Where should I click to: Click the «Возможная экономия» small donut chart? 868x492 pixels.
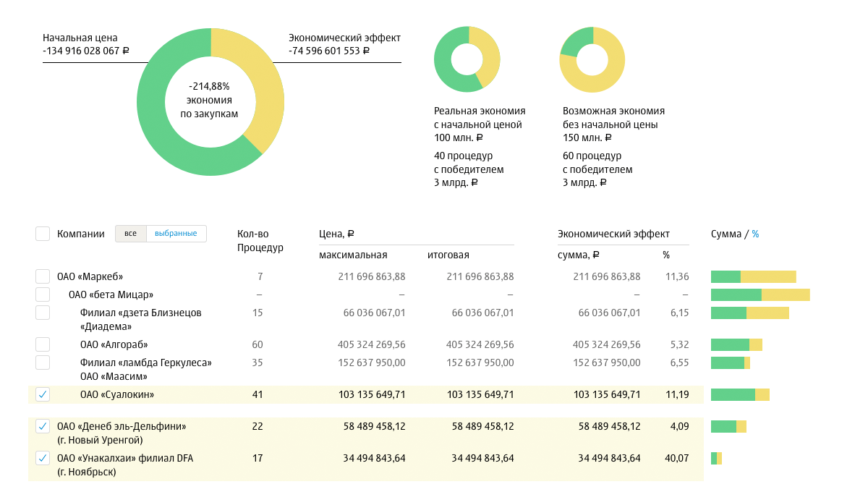tap(592, 59)
